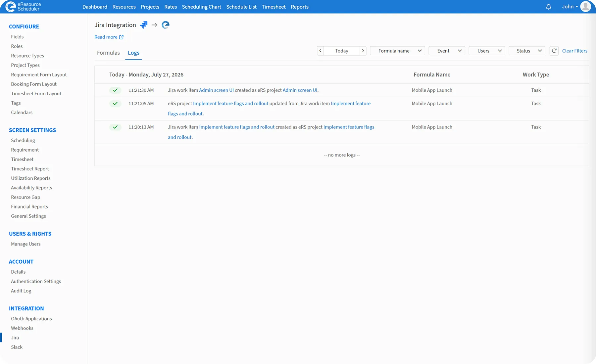This screenshot has width=596, height=364.
Task: Open the Formula name filter dropdown
Action: 397,51
